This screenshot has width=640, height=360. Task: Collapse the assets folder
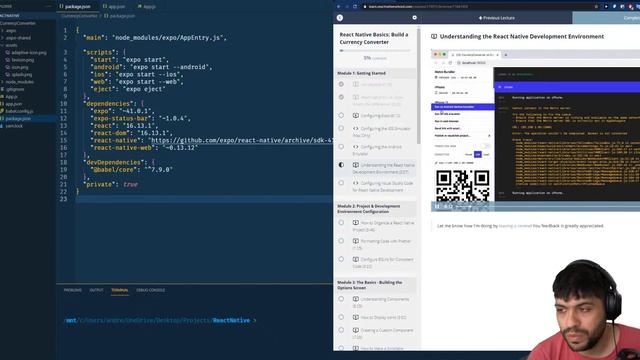(x=11, y=45)
